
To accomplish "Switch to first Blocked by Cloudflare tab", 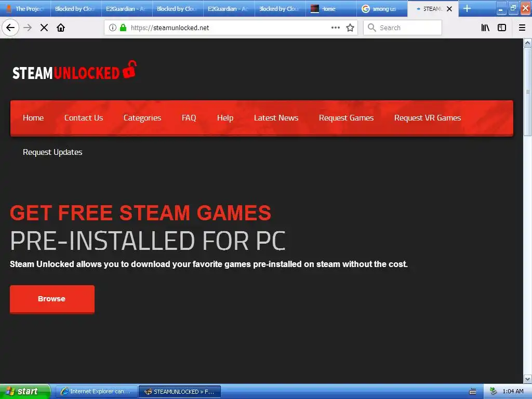I will coord(76,8).
